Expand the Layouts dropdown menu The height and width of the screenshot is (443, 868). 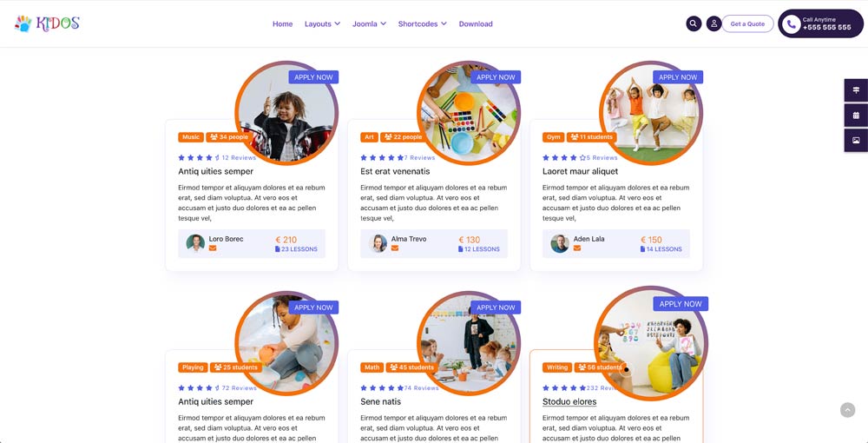pyautogui.click(x=322, y=23)
